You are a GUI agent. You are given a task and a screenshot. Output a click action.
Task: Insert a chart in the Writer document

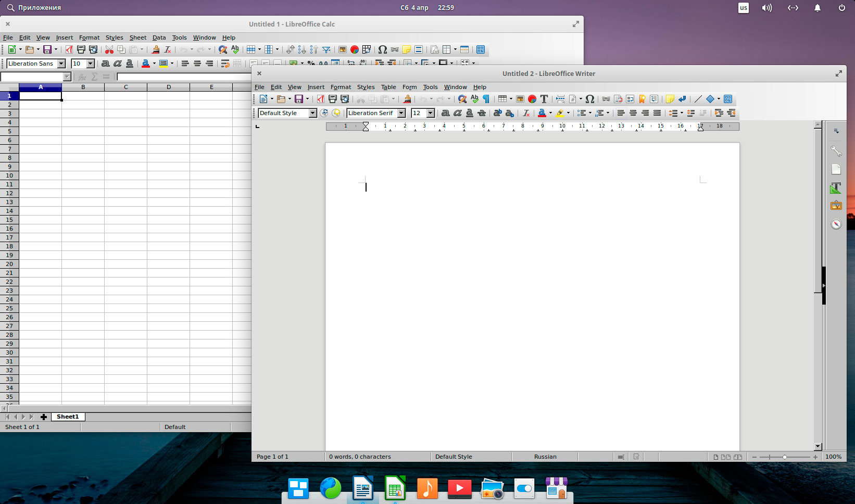coord(532,99)
